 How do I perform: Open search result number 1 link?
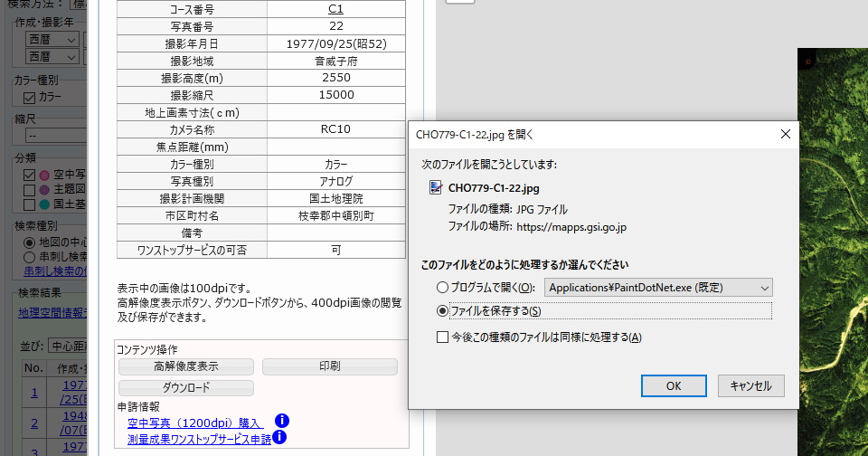(34, 393)
